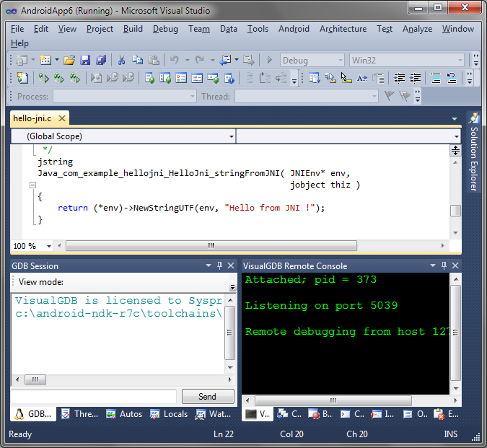The height and width of the screenshot is (448, 487).
Task: Open the 100 % zoom dropdown
Action: 49,246
